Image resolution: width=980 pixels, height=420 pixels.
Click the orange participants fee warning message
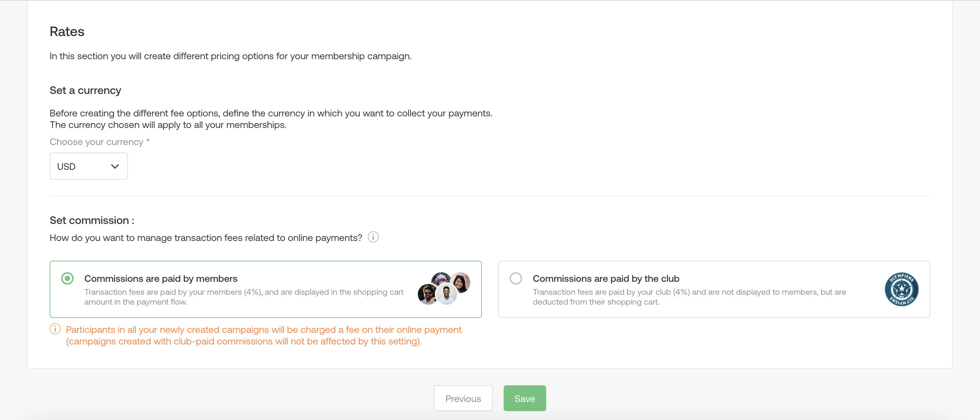(264, 335)
